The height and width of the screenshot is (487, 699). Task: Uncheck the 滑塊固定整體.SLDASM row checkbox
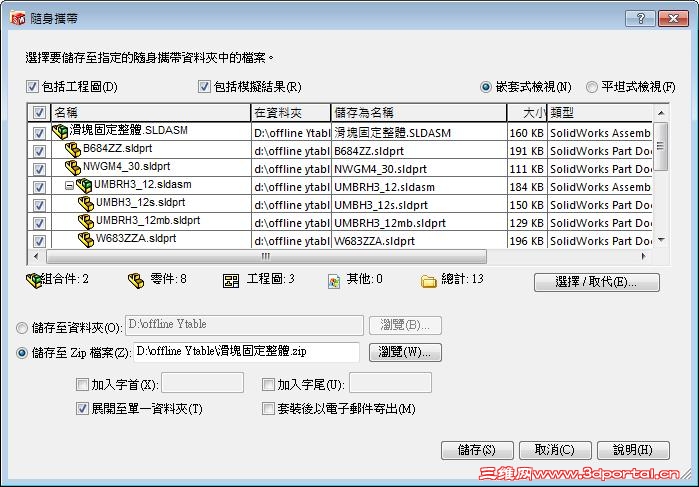tap(39, 133)
